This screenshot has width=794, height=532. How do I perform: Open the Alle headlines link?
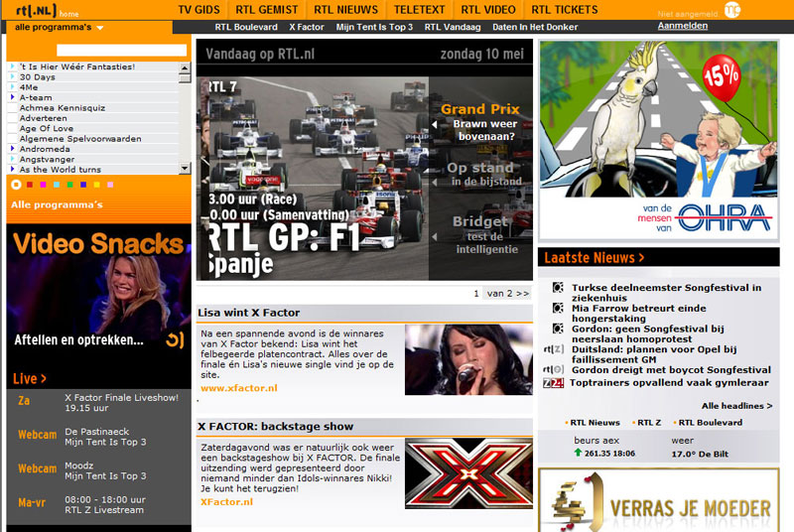point(736,406)
